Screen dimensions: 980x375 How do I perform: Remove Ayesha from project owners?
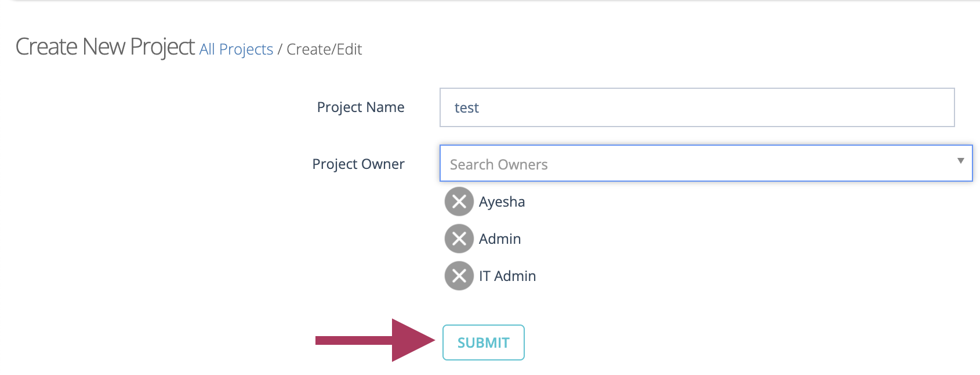459,201
